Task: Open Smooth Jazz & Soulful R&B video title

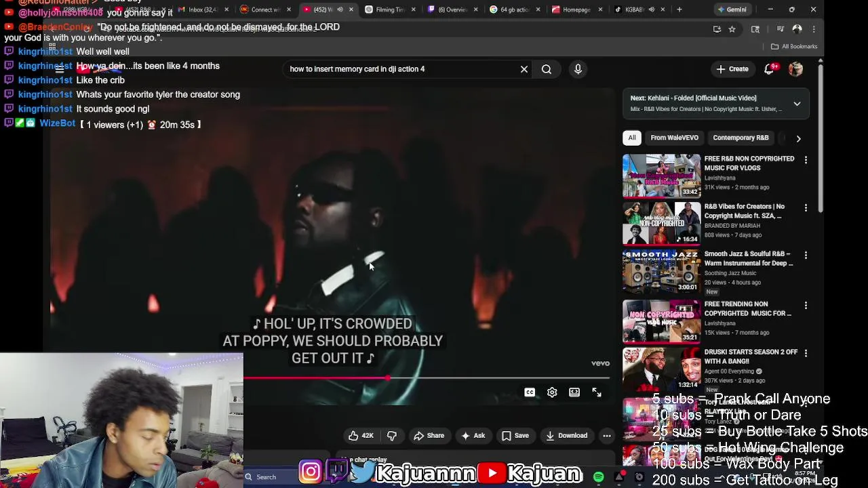Action: tap(749, 258)
